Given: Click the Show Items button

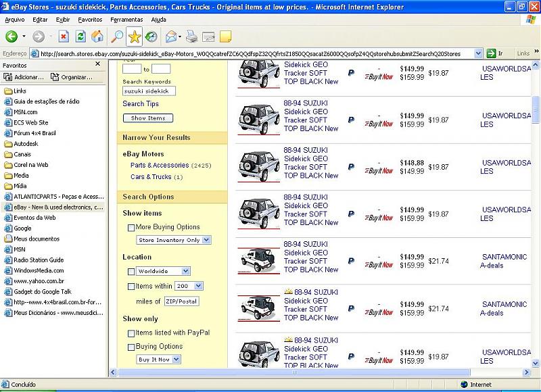Looking at the screenshot, I should 148,118.
